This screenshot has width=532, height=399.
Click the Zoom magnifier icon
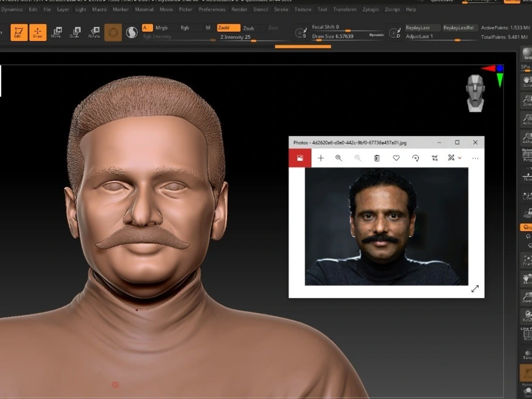click(x=527, y=101)
